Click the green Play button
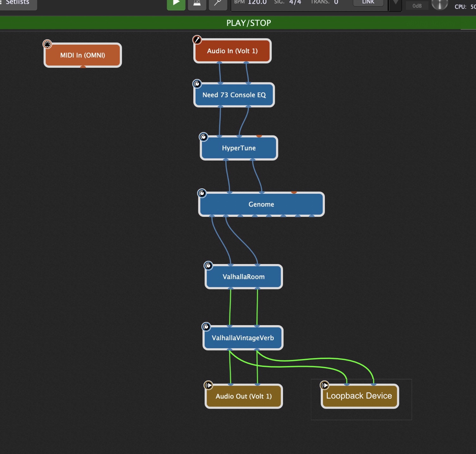Image resolution: width=476 pixels, height=454 pixels. click(176, 4)
